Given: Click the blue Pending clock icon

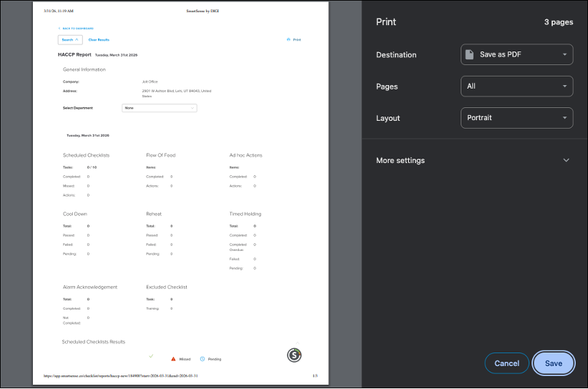Looking at the screenshot, I should tap(202, 359).
